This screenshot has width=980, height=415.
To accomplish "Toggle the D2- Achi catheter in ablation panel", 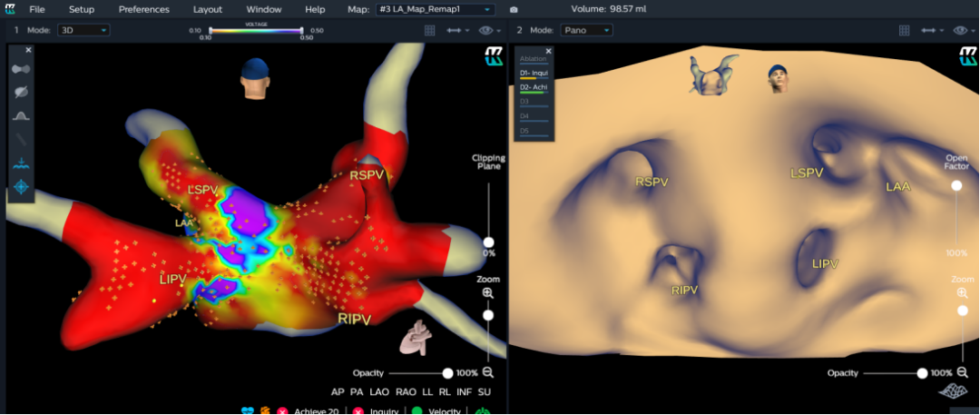I will (x=533, y=87).
